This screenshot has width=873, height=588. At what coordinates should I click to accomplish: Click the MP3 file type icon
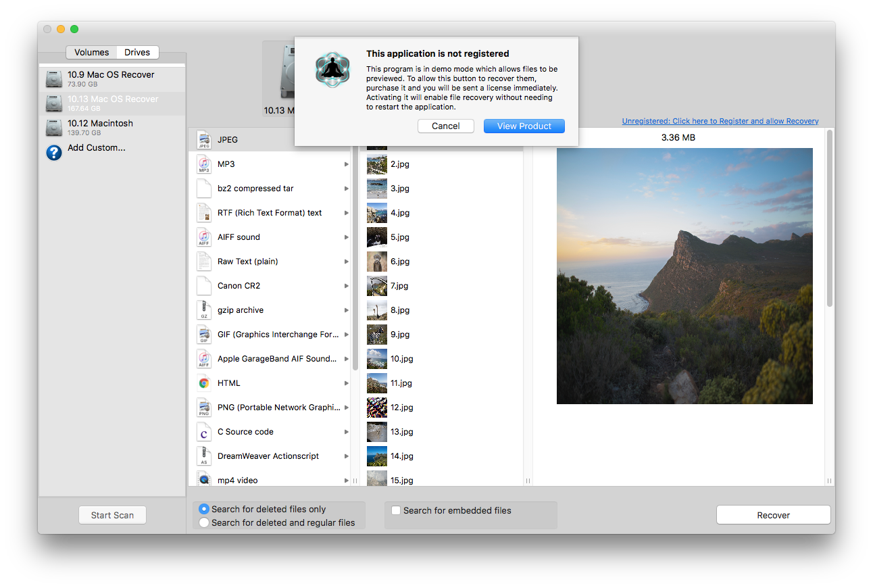[204, 164]
